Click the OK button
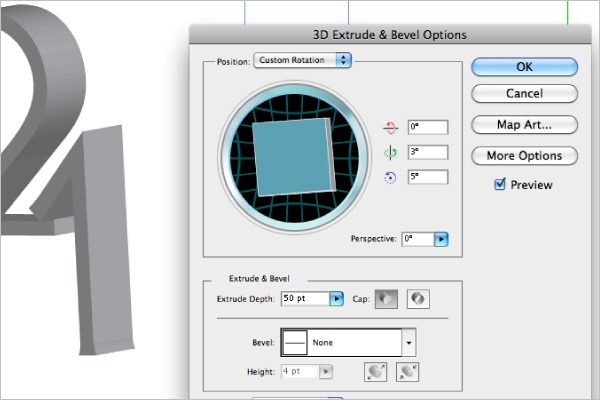Viewport: 600px width, 400px height. pyautogui.click(x=524, y=67)
